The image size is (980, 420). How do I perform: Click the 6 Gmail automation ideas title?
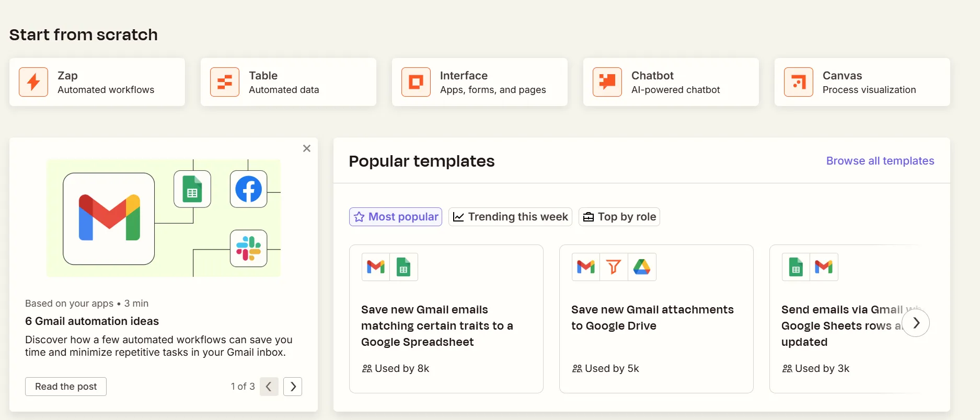(x=92, y=321)
